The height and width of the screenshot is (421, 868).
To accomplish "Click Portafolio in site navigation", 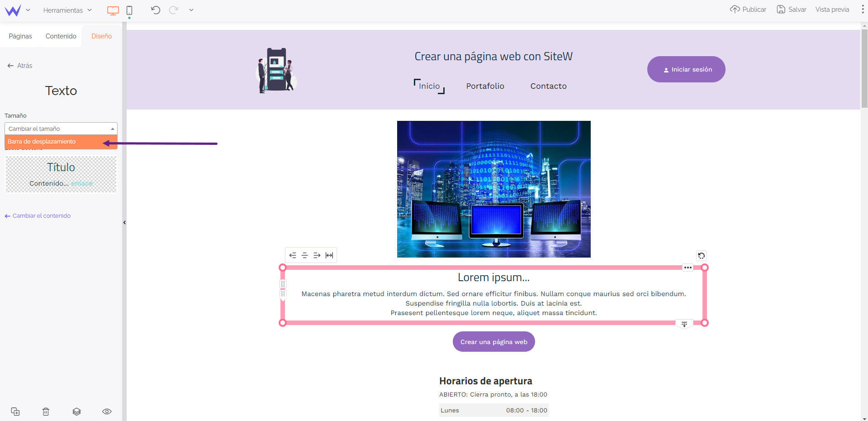I will pyautogui.click(x=485, y=86).
